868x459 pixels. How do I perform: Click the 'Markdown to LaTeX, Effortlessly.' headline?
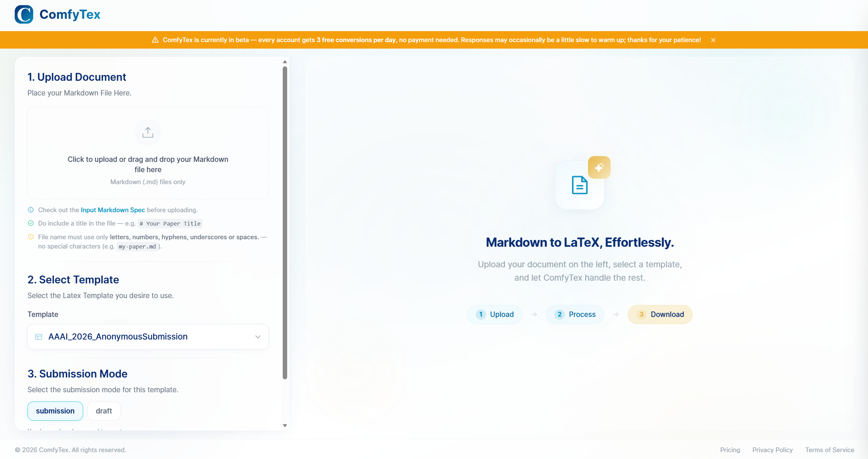pyautogui.click(x=580, y=242)
